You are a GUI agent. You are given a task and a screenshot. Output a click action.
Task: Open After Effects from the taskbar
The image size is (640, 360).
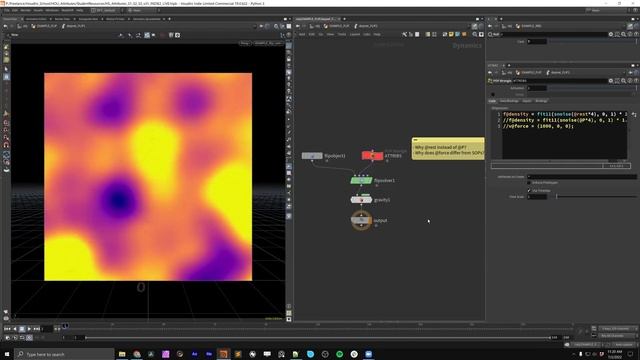point(194,354)
